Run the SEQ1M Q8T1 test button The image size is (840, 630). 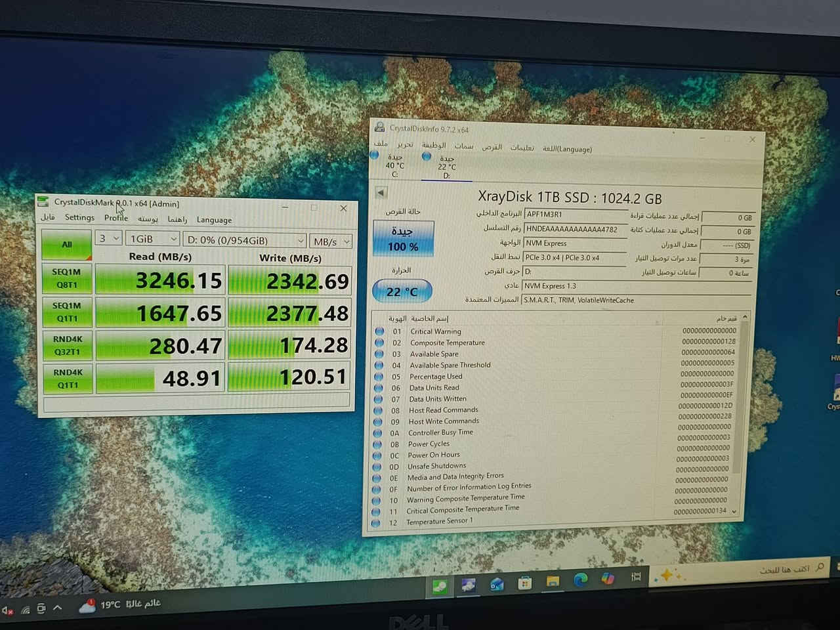[x=66, y=278]
